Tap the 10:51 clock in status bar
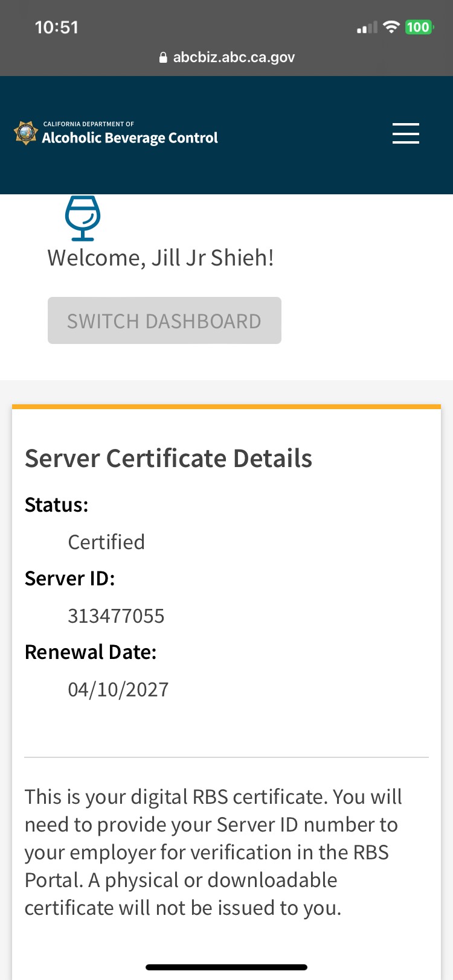 pos(57,27)
